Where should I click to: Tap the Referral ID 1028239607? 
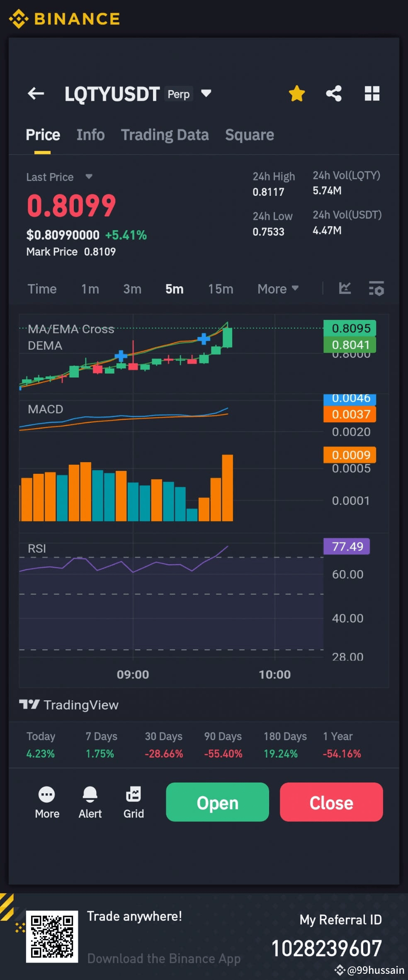(x=326, y=948)
